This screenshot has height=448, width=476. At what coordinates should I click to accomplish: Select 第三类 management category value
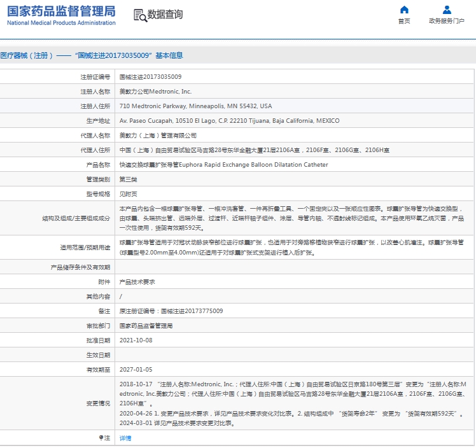click(x=128, y=179)
